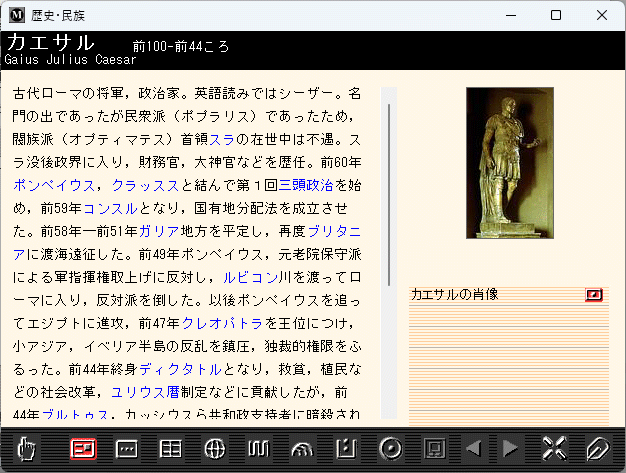Click the round disc icon in toolbar

tap(390, 449)
